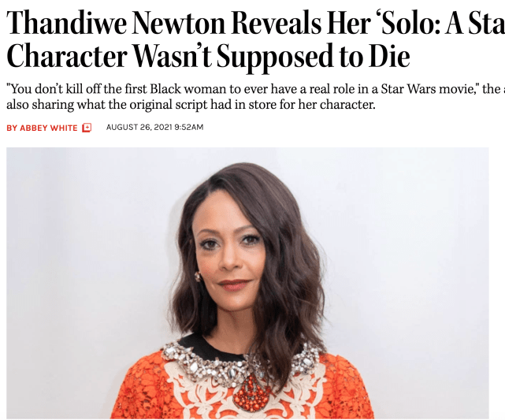Click 'Solo: A Sta' in the headline

click(442, 23)
